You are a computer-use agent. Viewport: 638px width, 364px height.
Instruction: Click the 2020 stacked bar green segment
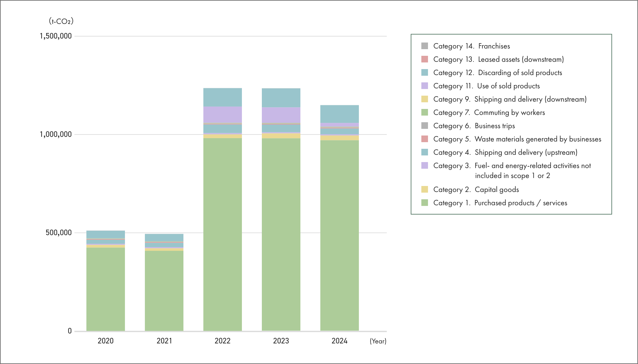[x=106, y=289]
